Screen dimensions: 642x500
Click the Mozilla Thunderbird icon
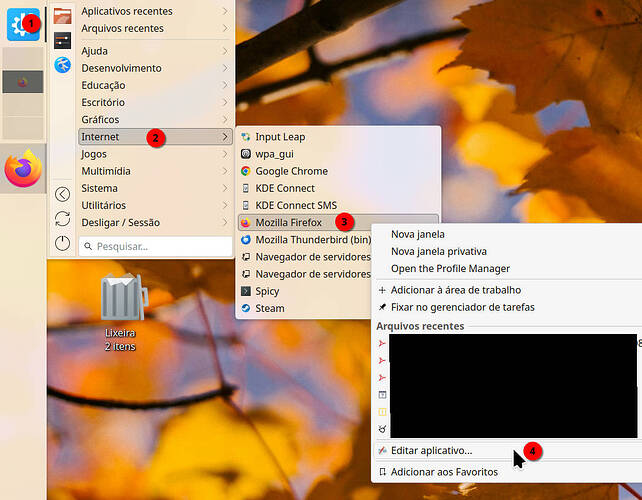246,240
